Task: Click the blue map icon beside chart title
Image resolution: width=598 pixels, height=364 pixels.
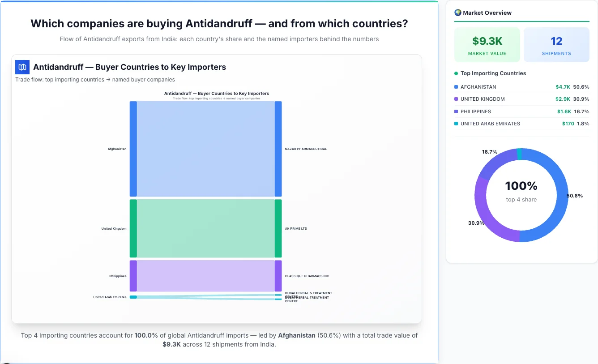Action: pos(21,67)
